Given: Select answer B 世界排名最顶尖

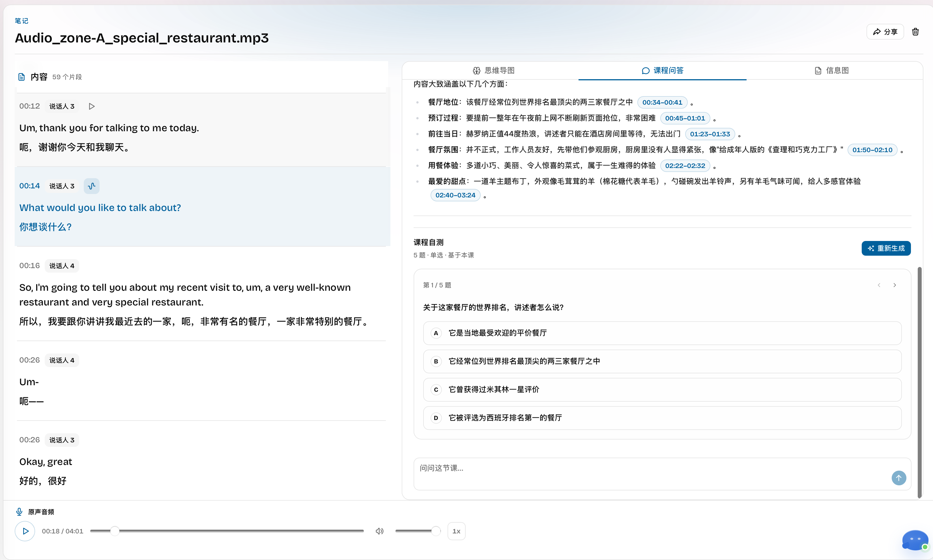Looking at the screenshot, I should point(662,361).
